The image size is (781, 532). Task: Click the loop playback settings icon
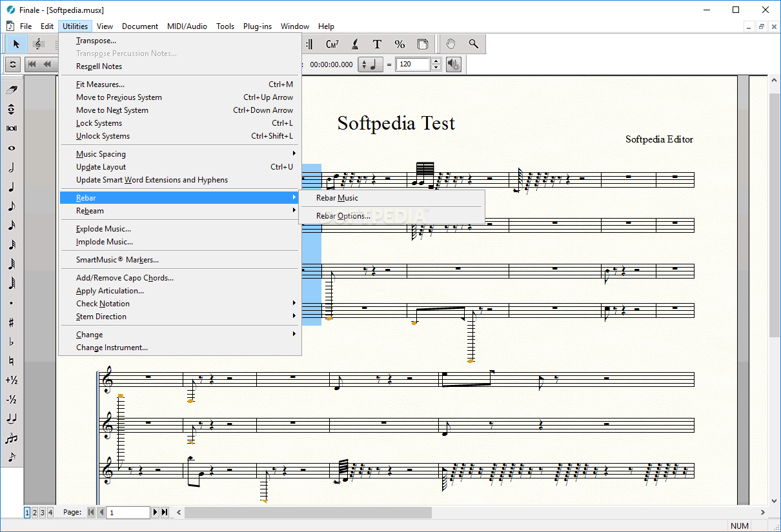click(x=12, y=64)
